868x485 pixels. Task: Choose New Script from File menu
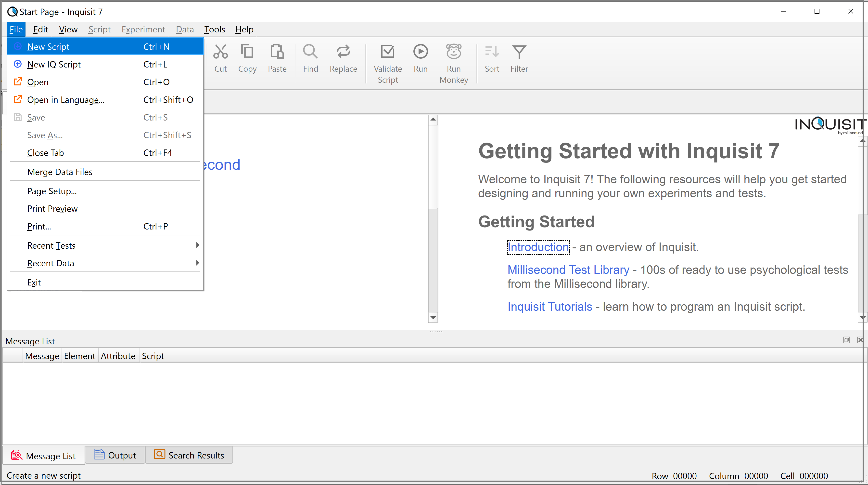(x=105, y=47)
